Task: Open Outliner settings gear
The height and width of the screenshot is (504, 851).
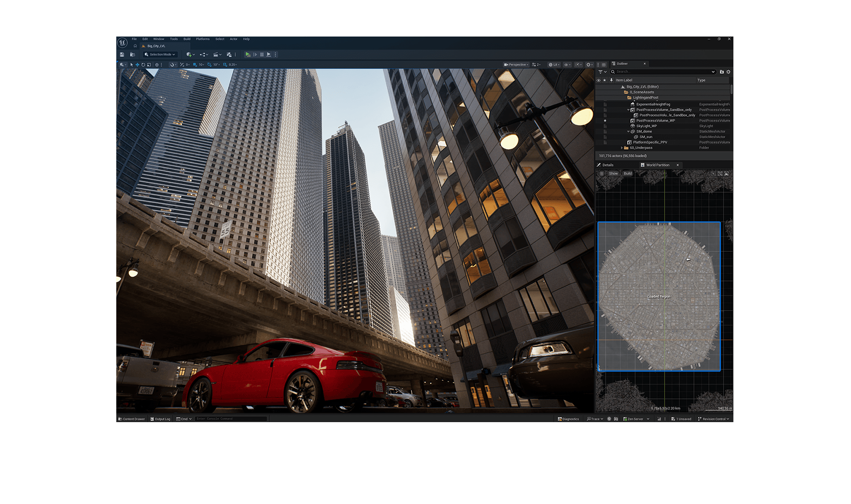Action: (729, 72)
